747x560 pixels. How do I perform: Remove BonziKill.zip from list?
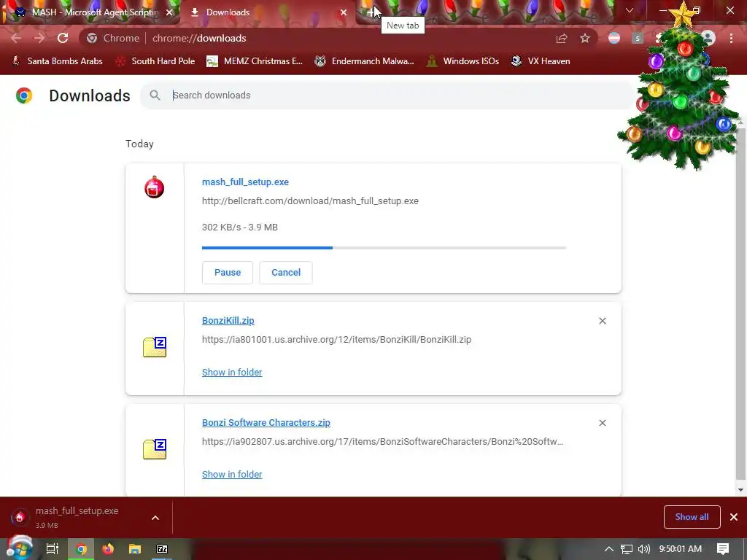[603, 321]
